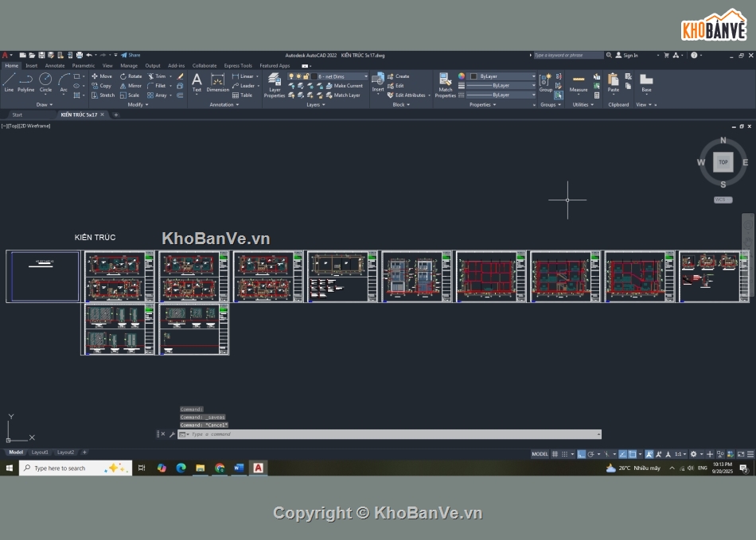Screen dimensions: 756x540
Task: Click the command line input field
Action: [390, 434]
